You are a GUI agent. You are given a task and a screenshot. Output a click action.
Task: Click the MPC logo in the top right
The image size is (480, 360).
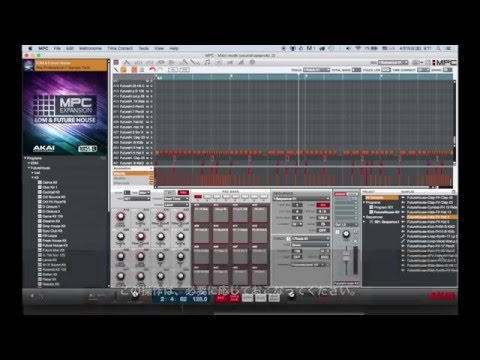(444, 63)
